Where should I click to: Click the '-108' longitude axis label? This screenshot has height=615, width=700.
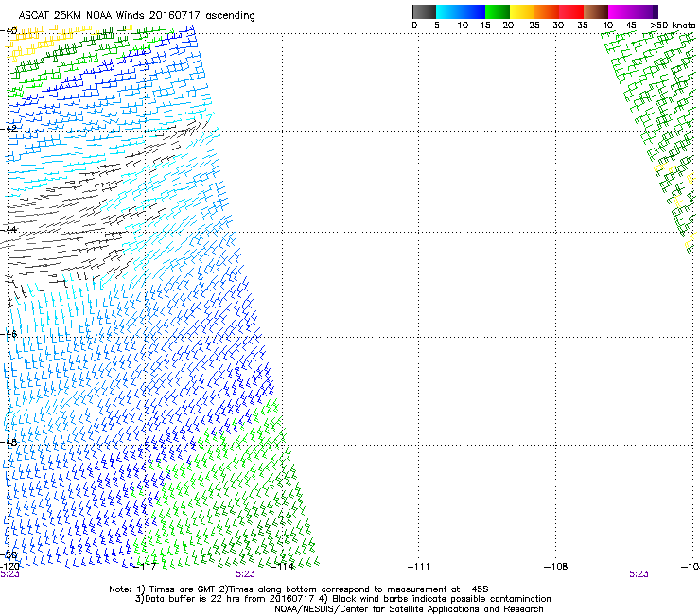point(556,567)
